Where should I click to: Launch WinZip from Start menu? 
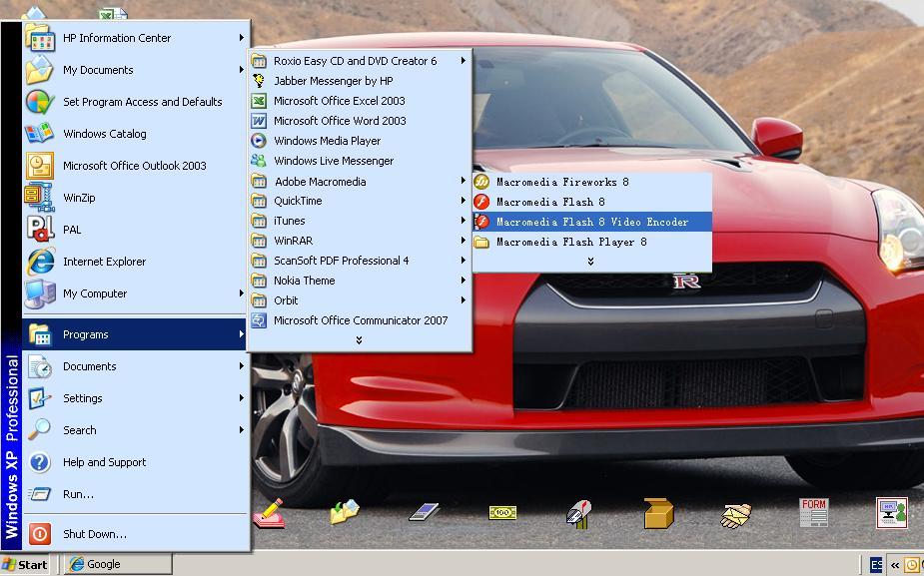coord(135,198)
